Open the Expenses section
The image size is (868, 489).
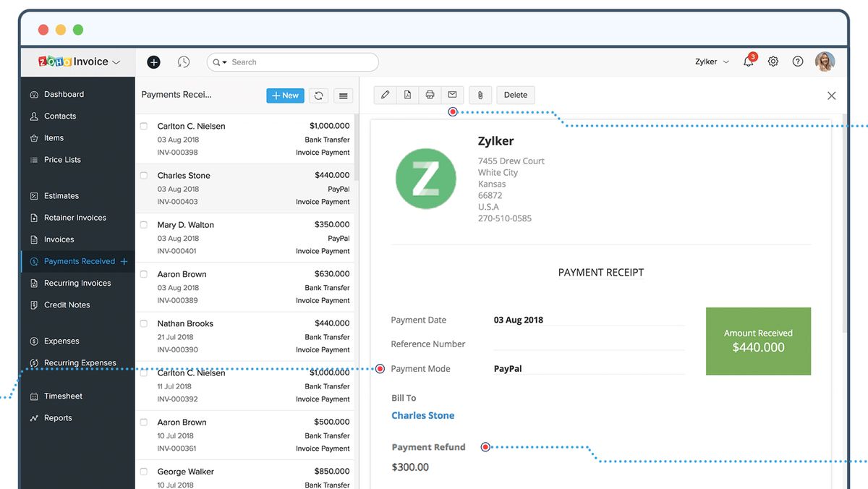[61, 341]
